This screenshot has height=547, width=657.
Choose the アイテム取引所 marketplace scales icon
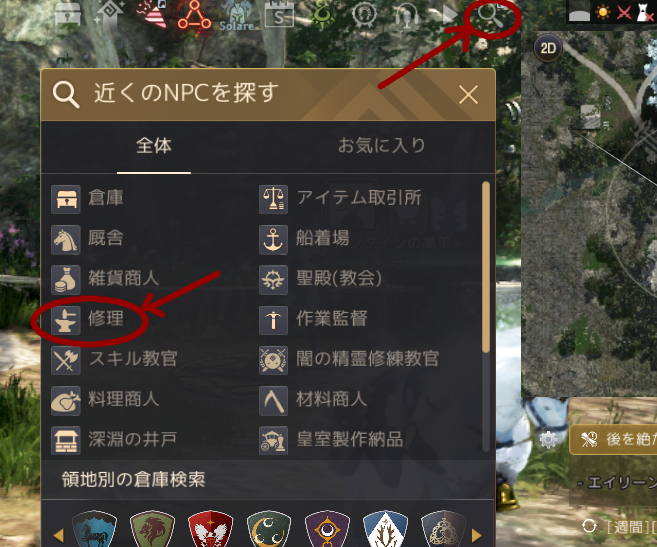(273, 199)
